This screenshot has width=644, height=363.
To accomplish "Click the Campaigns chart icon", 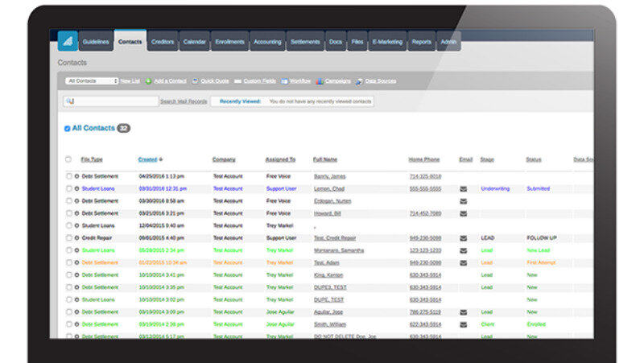I will [x=320, y=81].
